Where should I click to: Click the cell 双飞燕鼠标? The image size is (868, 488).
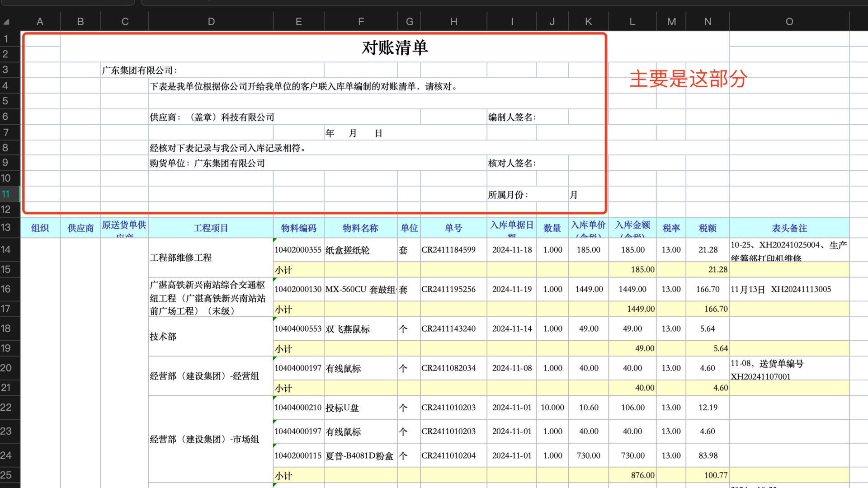point(361,329)
